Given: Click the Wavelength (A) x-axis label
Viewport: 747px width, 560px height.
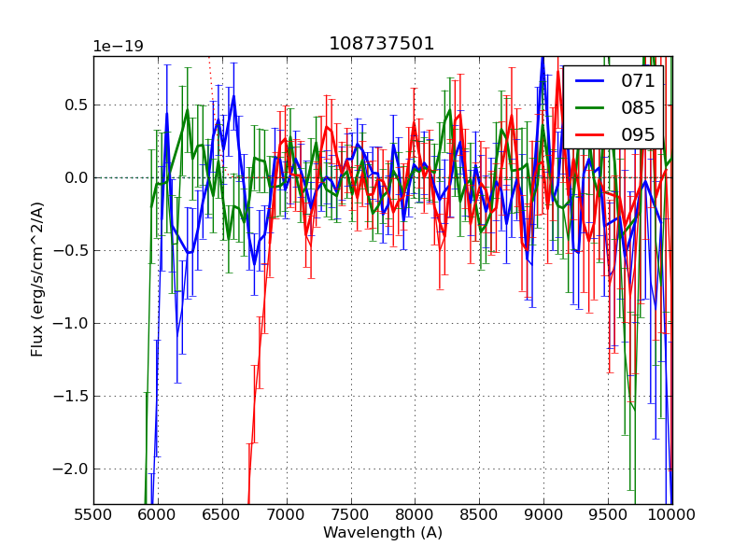Looking at the screenshot, I should (x=382, y=533).
